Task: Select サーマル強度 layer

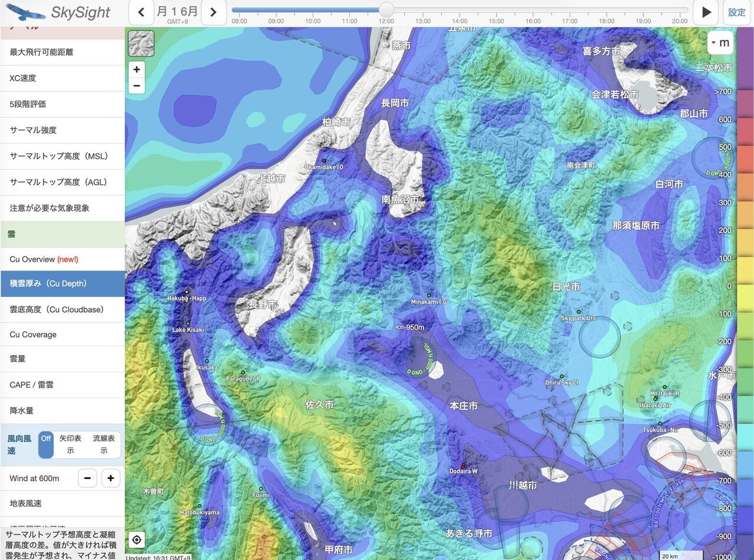Action: click(62, 130)
